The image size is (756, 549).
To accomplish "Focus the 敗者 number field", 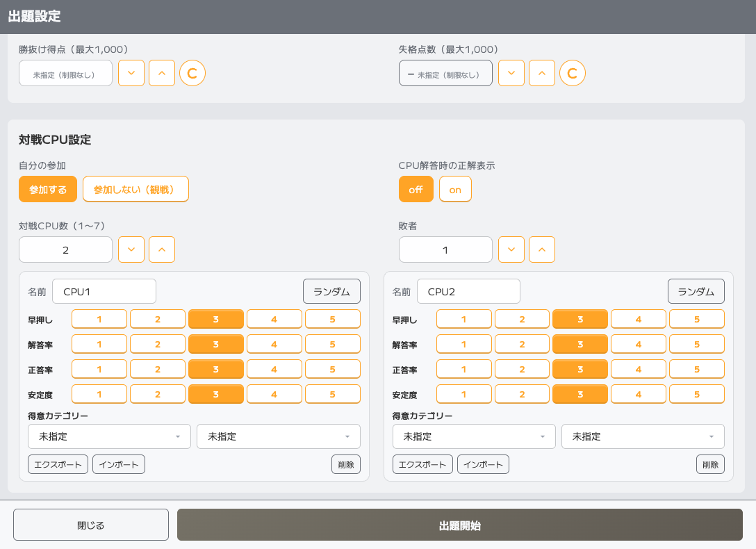I will (x=445, y=249).
